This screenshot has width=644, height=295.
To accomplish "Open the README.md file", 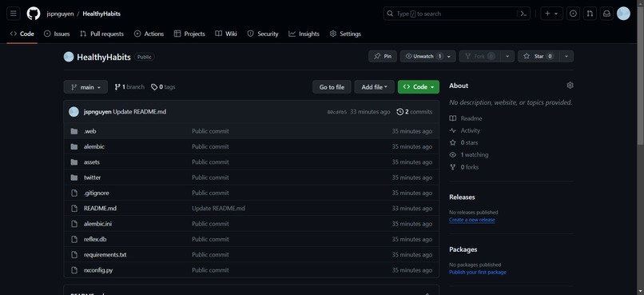I will [x=100, y=209].
